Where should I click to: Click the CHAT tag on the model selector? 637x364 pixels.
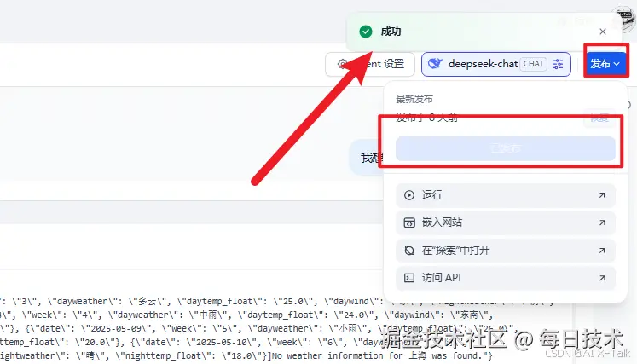click(534, 64)
